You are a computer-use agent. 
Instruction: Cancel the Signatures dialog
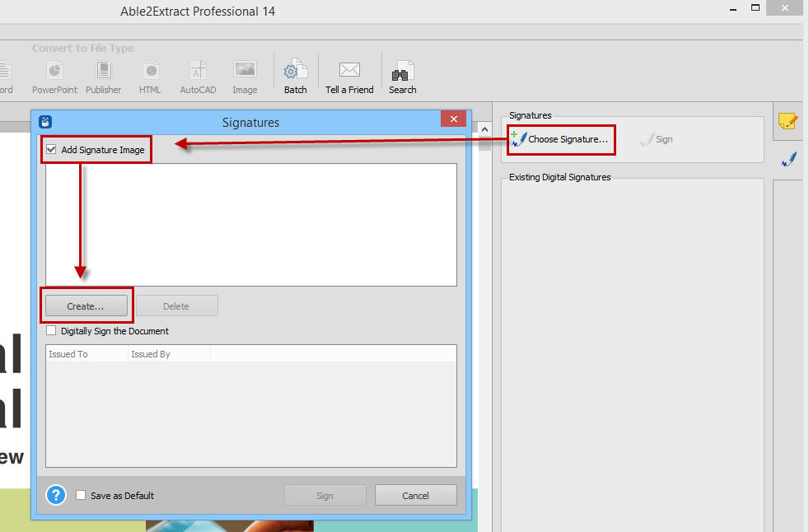[x=416, y=496]
